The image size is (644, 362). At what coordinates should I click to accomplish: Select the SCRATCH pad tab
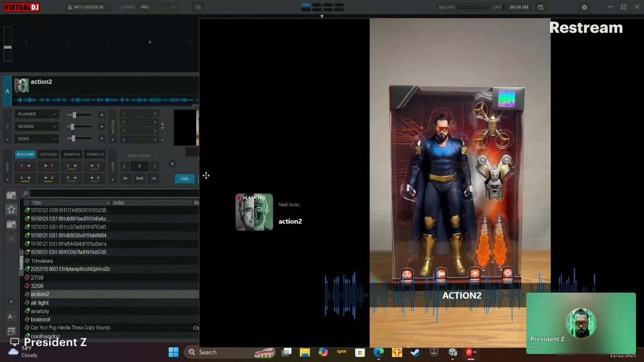(71, 154)
